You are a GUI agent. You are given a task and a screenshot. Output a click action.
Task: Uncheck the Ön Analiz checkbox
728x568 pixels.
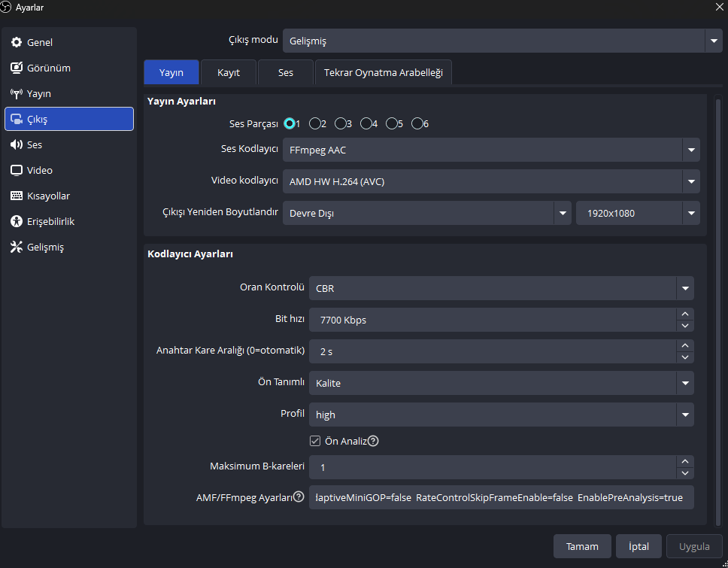(315, 441)
